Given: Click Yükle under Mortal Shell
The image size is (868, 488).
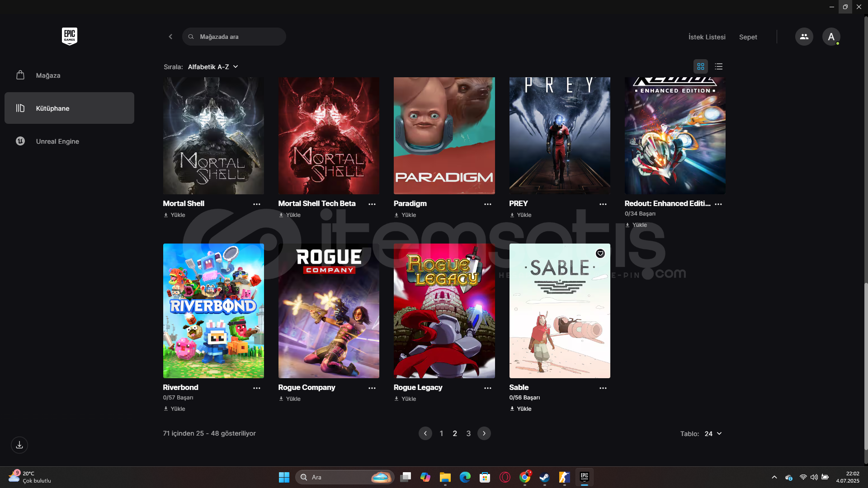Looking at the screenshot, I should click(175, 215).
